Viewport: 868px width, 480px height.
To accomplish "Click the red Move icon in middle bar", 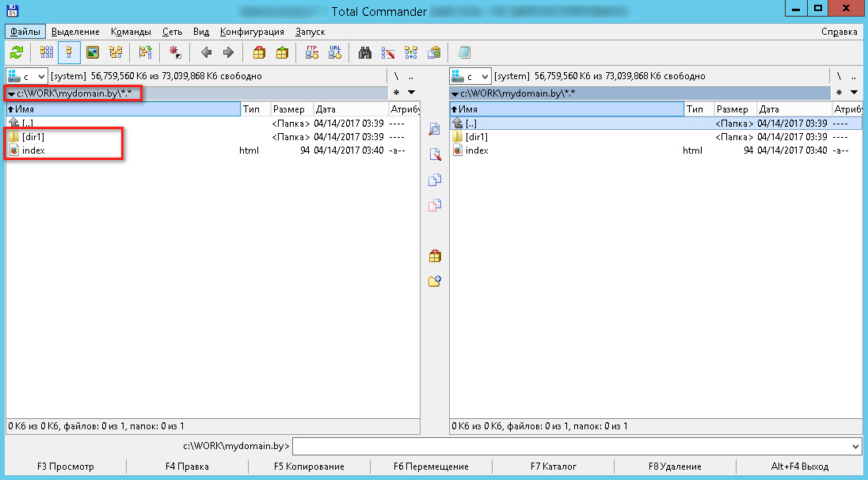I will (x=435, y=205).
